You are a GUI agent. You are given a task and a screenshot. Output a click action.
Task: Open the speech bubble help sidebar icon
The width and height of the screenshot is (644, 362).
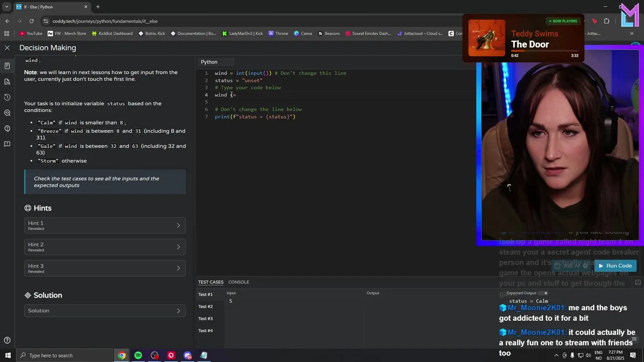click(7, 129)
